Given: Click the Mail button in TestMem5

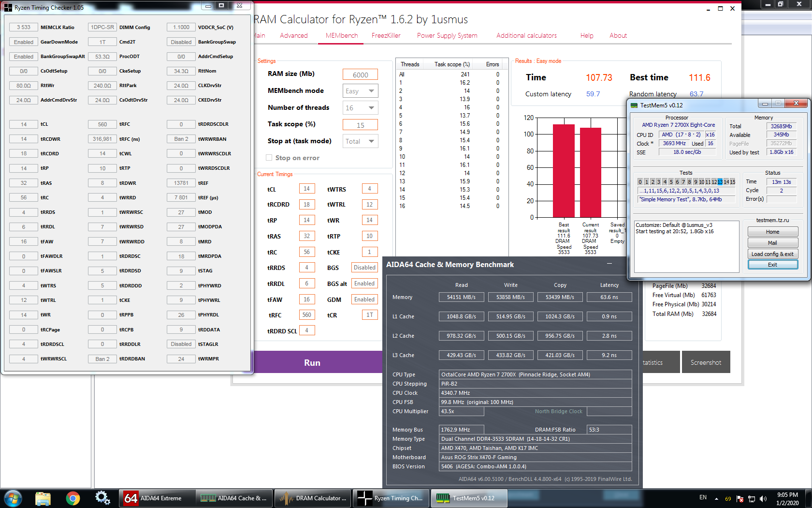Looking at the screenshot, I should click(x=772, y=243).
